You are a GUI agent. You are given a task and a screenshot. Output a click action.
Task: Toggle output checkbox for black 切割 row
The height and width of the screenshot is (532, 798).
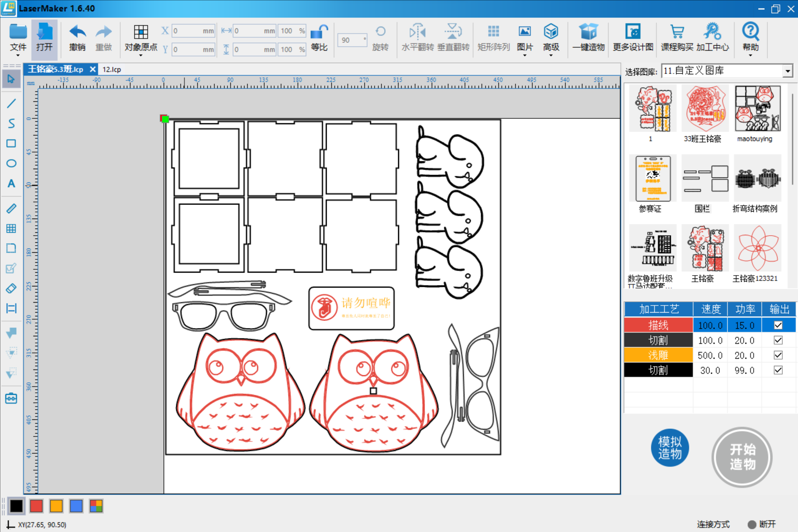778,370
